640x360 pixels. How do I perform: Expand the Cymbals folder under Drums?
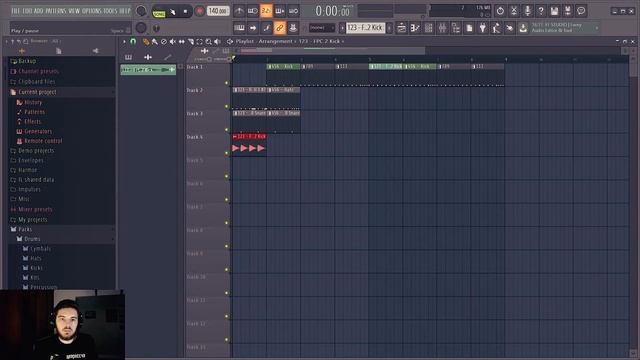(40, 249)
